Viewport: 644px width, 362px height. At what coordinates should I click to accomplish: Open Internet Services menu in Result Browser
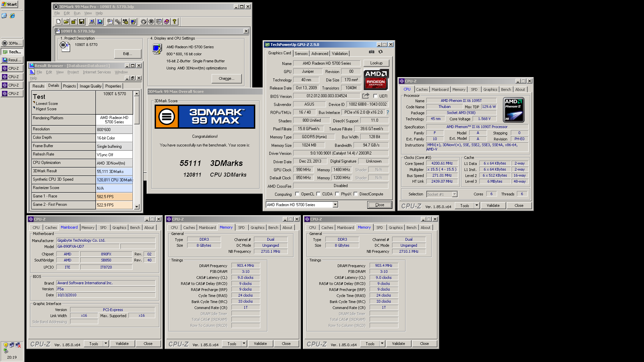(x=97, y=72)
